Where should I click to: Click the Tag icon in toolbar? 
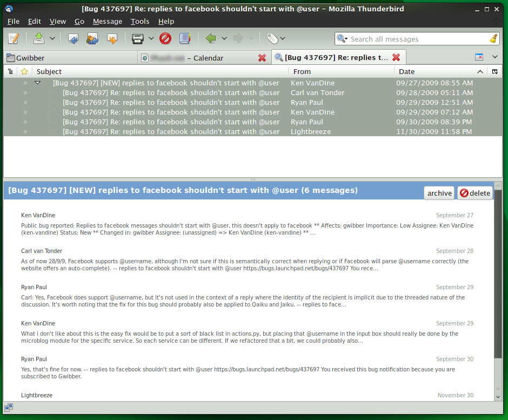coord(272,38)
